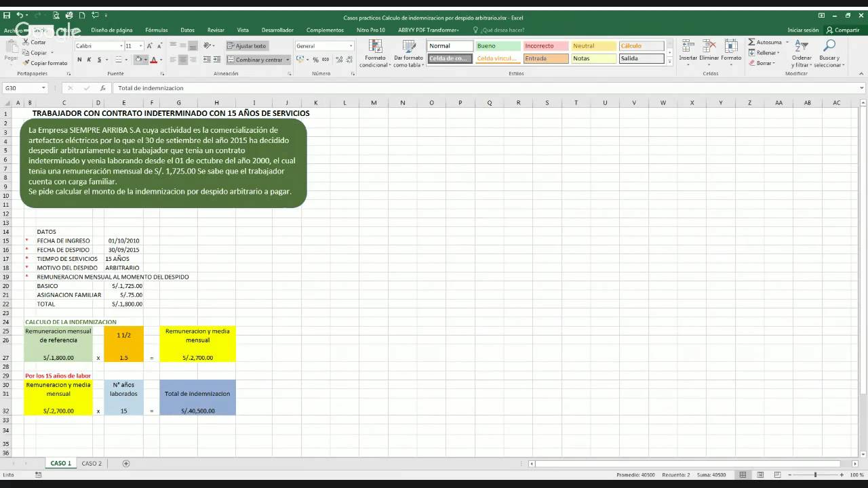Apply thousands separator (000) format
This screenshot has height=488, width=868.
point(325,60)
